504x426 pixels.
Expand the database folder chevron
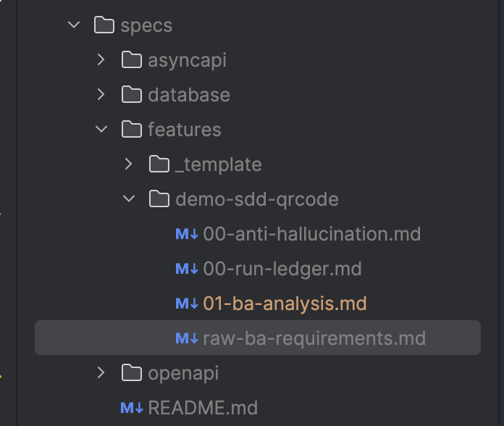(x=101, y=95)
